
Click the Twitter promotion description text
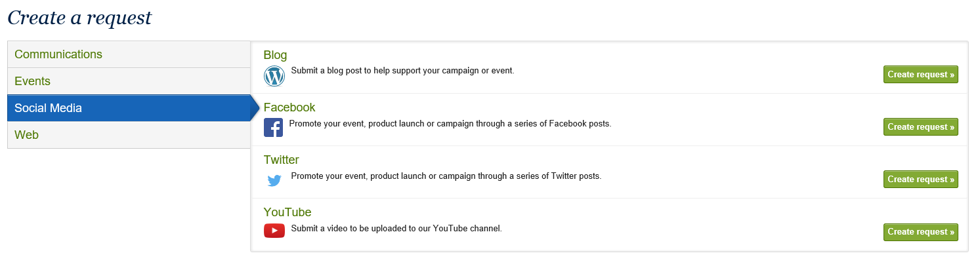click(446, 176)
